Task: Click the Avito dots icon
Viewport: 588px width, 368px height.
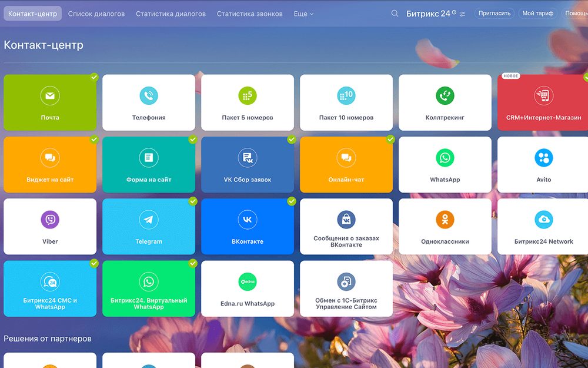Action: click(x=543, y=157)
